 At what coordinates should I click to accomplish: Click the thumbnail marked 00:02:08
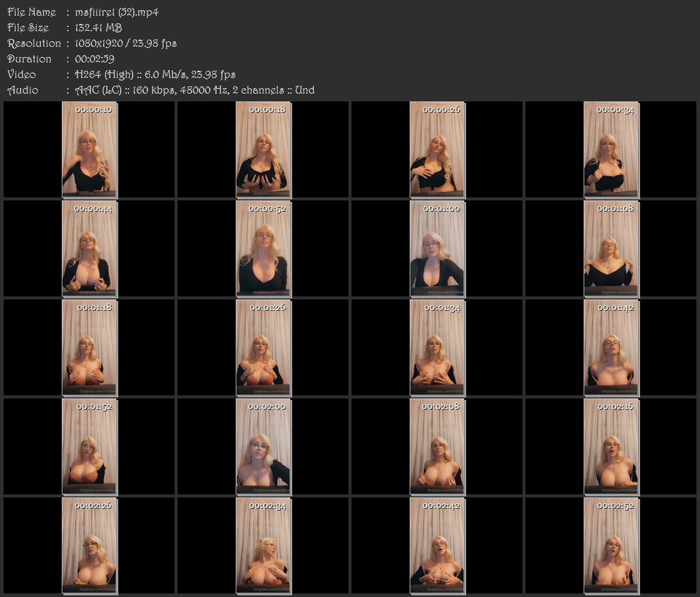point(437,447)
